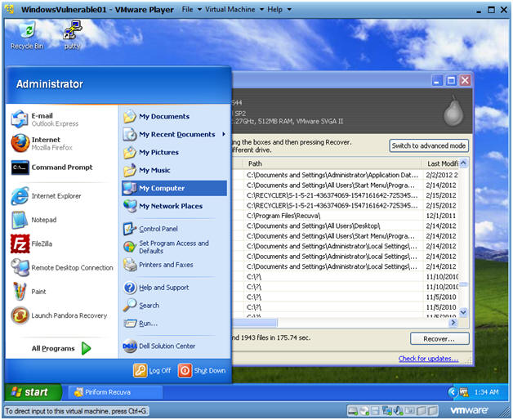
Task: Open the Virtual Machine menu
Action: tap(234, 10)
